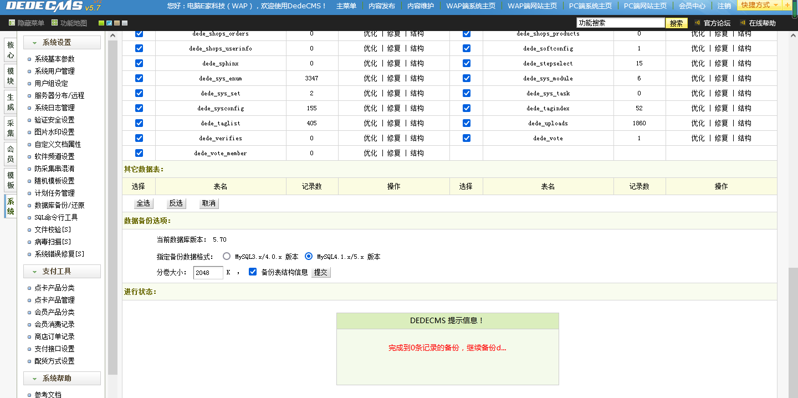Open SQL命令行工具 in sidebar
798x398 pixels.
click(56, 218)
